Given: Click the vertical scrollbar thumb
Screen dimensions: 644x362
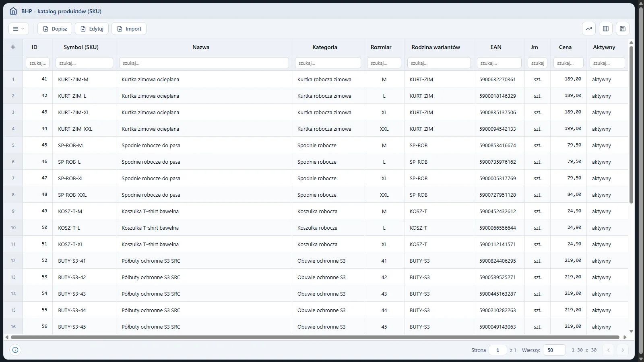Looking at the screenshot, I should [631, 125].
